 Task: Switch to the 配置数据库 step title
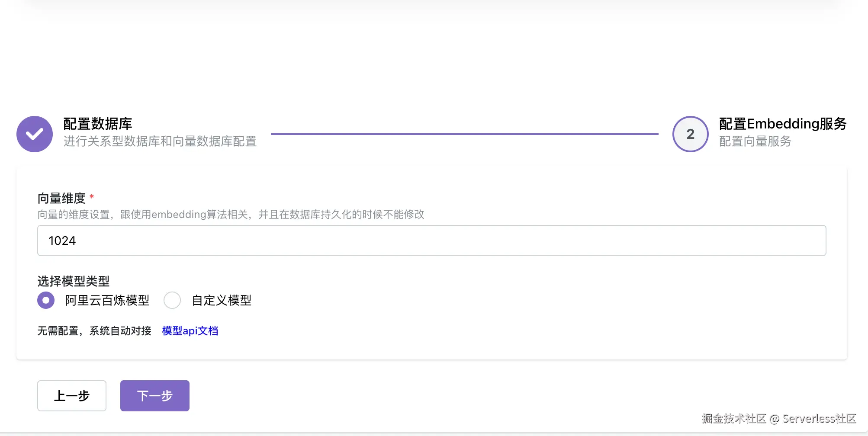click(x=98, y=124)
